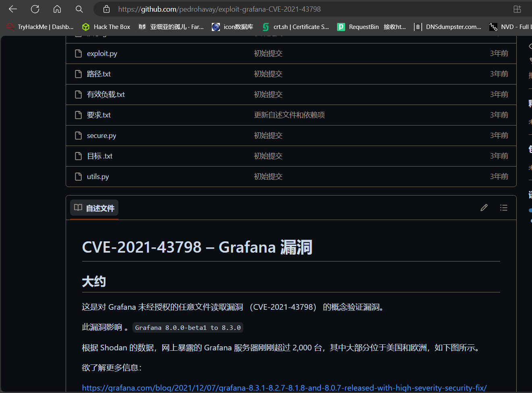
Task: Click the CVE-2021-43798 – Grafana 漏洞 heading
Action: click(197, 247)
